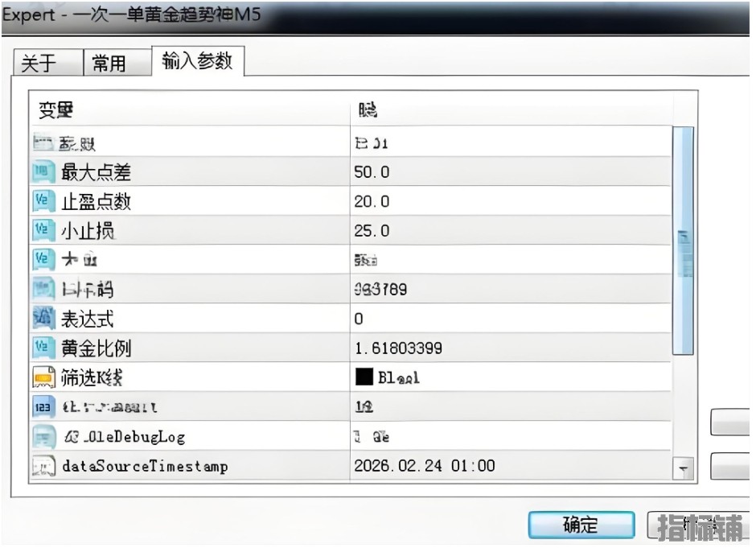Click the dataSourceTimestamp value 2026.02.24 01:00
This screenshot has height=548, width=756.
pos(425,466)
